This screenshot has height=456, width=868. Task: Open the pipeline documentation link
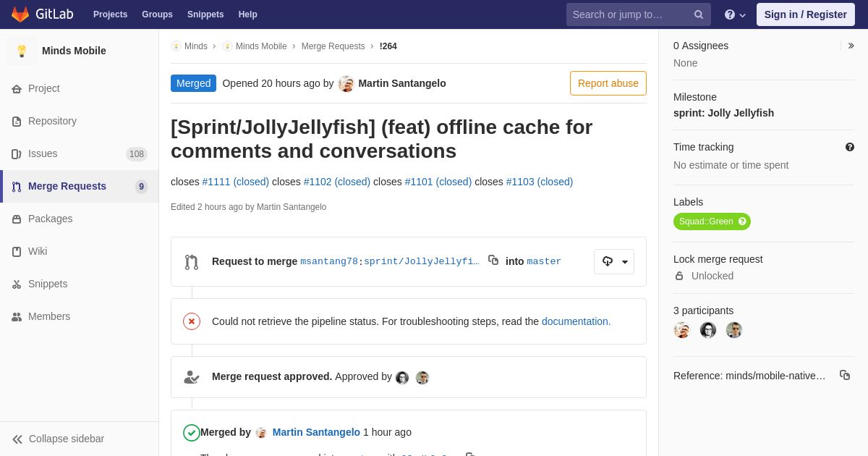coord(576,321)
